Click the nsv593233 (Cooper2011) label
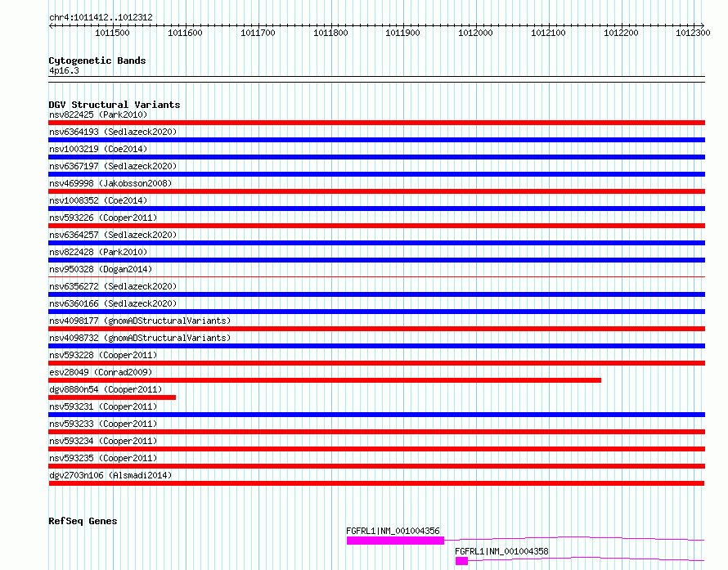Viewport: 728px width, 570px height. point(103,424)
